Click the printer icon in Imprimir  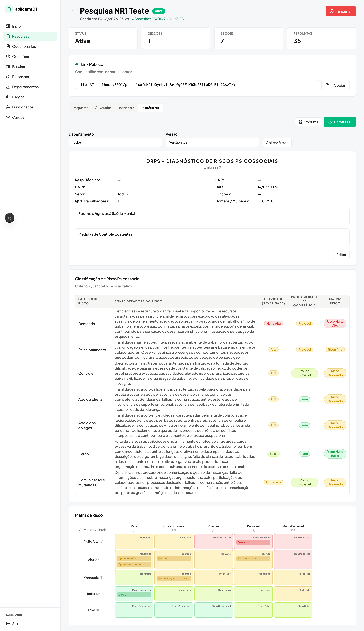[301, 122]
